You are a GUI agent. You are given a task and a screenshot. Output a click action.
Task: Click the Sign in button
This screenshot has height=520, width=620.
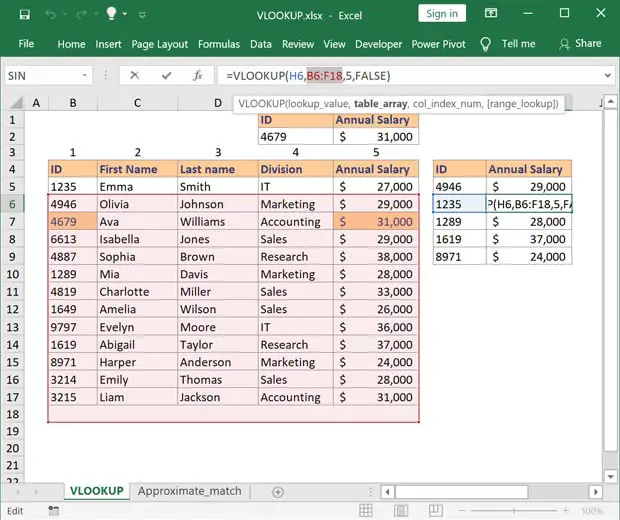(x=442, y=14)
